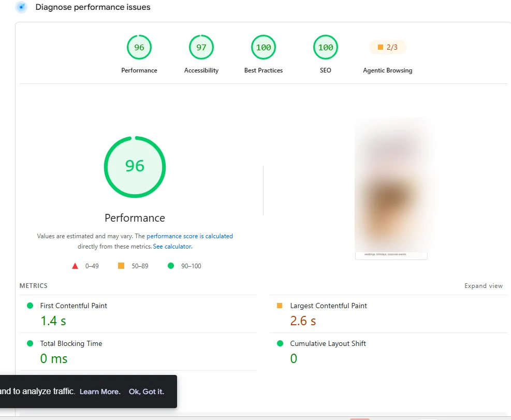Click the First Contentful Paint metric label

coord(74,306)
